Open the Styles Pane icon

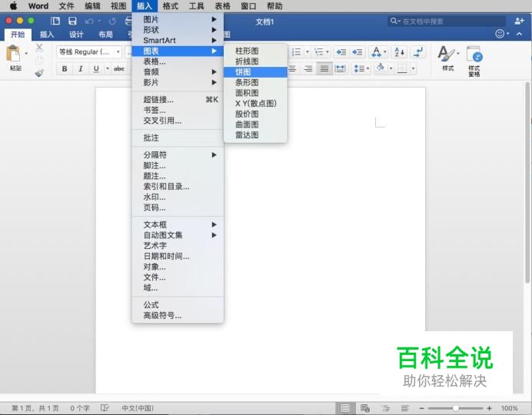[474, 61]
